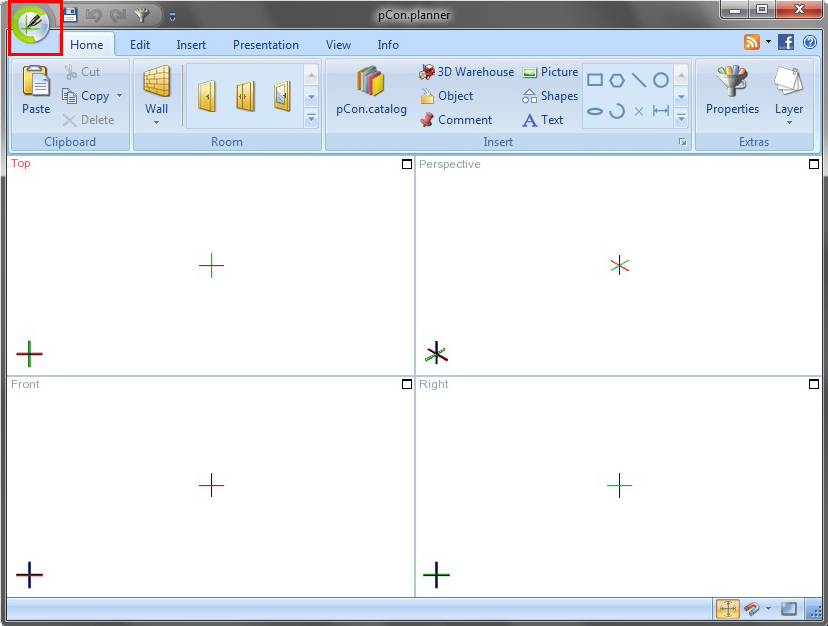
Task: Click the Delete command
Action: pos(88,120)
